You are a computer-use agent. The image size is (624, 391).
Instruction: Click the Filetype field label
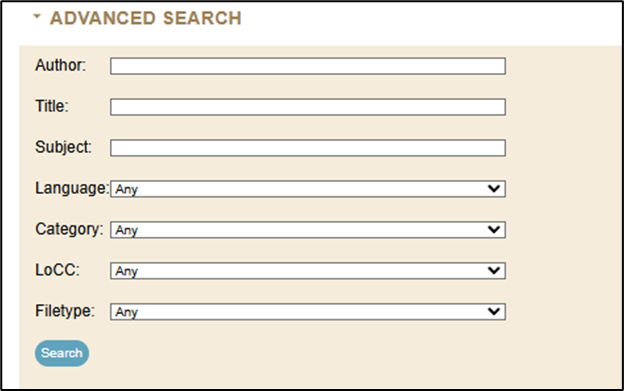point(65,311)
